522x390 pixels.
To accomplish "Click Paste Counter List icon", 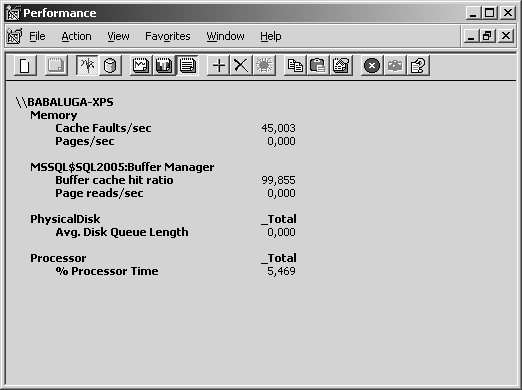I will (318, 65).
